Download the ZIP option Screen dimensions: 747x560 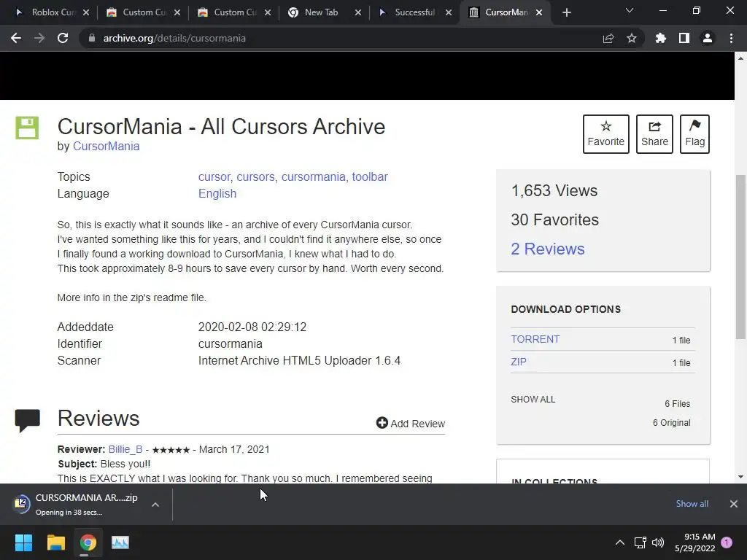[x=519, y=362]
